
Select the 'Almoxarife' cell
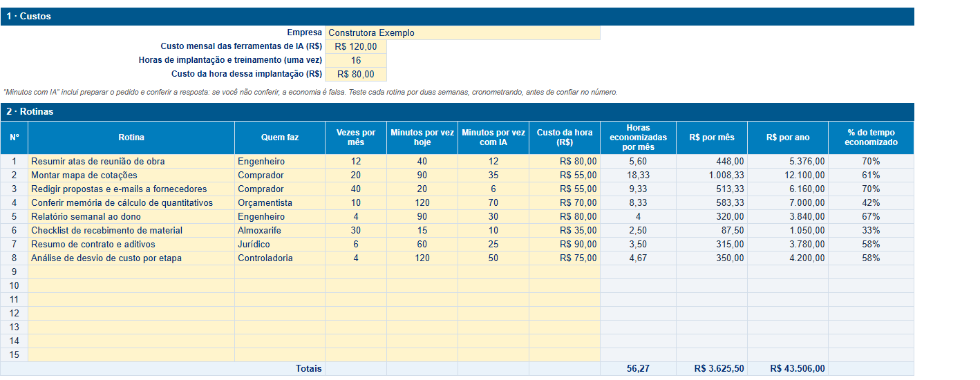[x=280, y=230]
